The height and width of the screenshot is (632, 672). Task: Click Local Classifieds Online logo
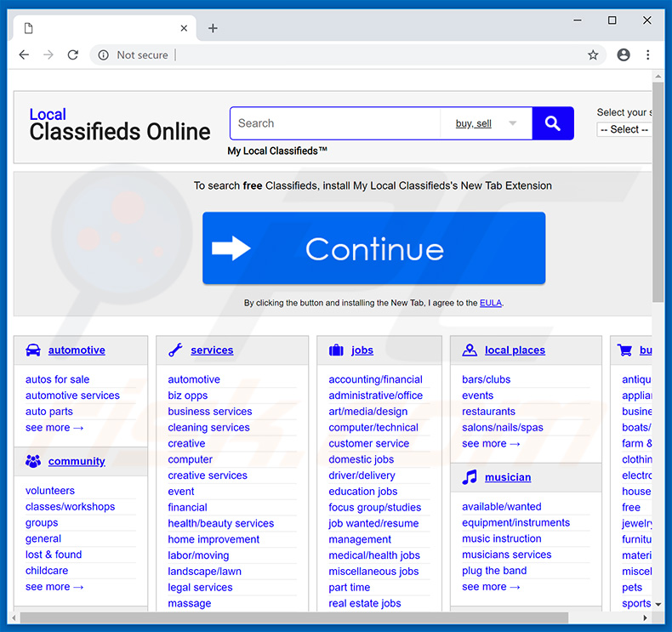point(120,125)
